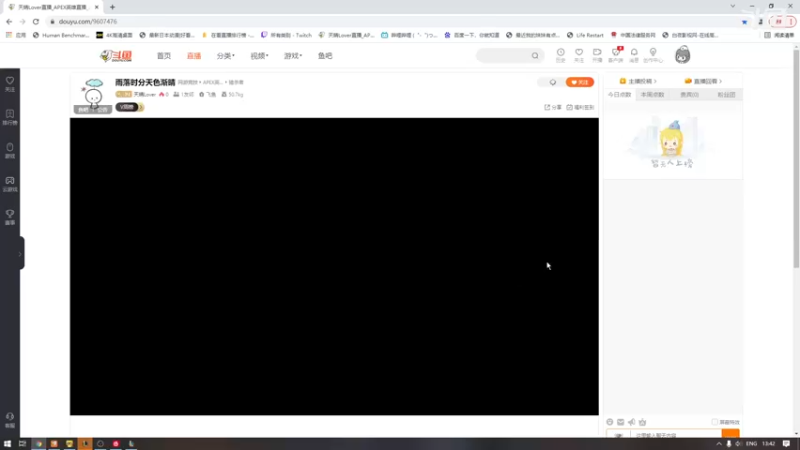This screenshot has height=450, width=800.
Task: Open the header icon with red badge
Action: (616, 55)
